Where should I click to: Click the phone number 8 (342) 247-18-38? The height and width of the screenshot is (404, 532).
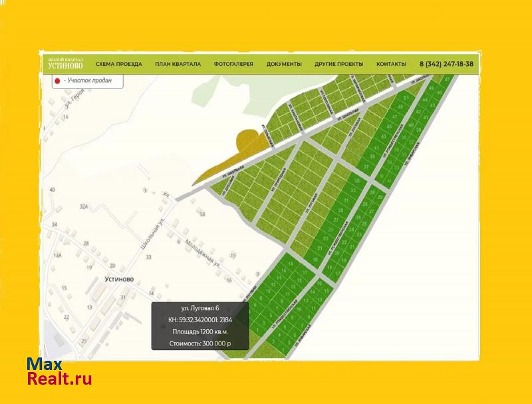pos(446,64)
